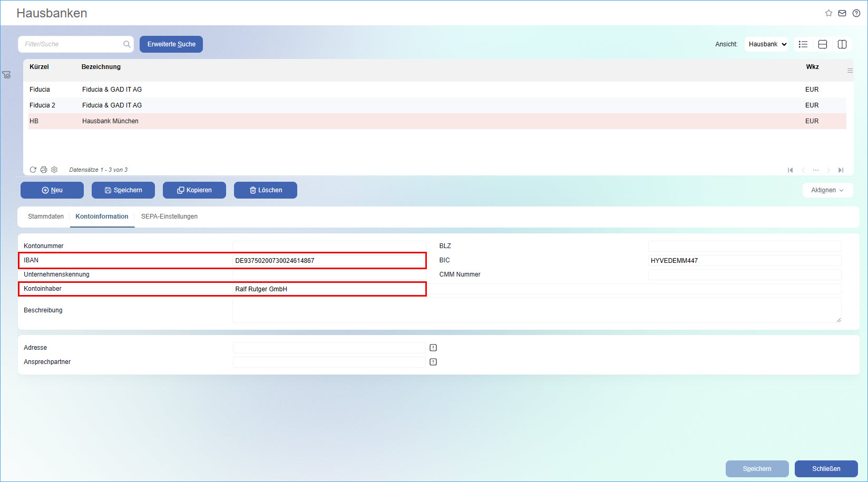Screen dimensions: 868x482
Task: Click the icon next to Adresse field
Action: (433, 348)
